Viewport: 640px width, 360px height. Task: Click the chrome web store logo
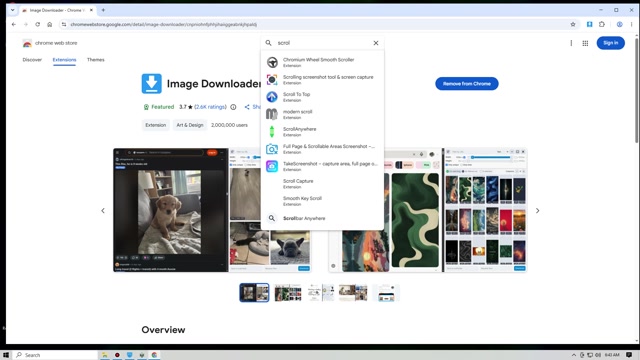point(49,43)
